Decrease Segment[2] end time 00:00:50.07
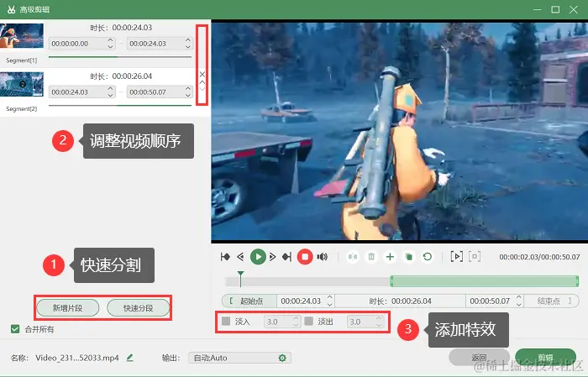Screen dimensions: 588x377 (188, 96)
